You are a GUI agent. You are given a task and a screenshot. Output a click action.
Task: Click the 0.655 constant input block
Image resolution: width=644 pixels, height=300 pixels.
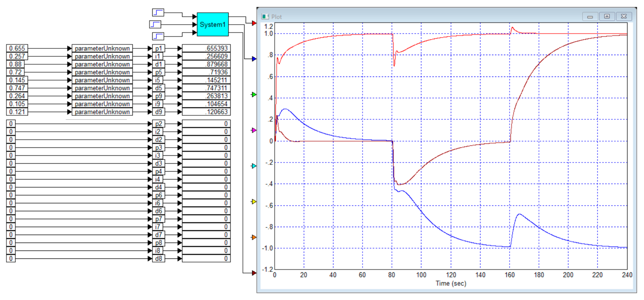click(x=17, y=48)
